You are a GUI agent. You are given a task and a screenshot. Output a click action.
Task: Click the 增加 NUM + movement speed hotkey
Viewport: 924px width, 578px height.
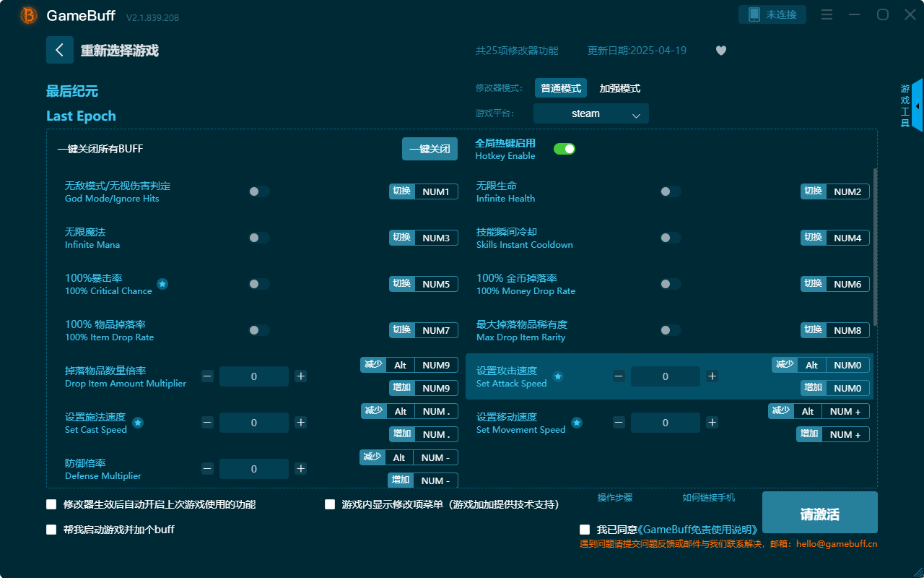(833, 434)
